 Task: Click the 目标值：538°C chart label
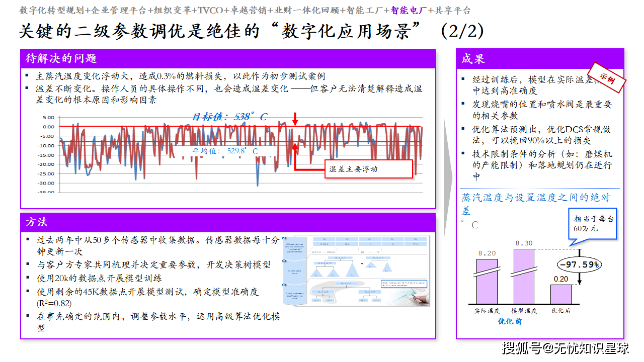pos(229,117)
